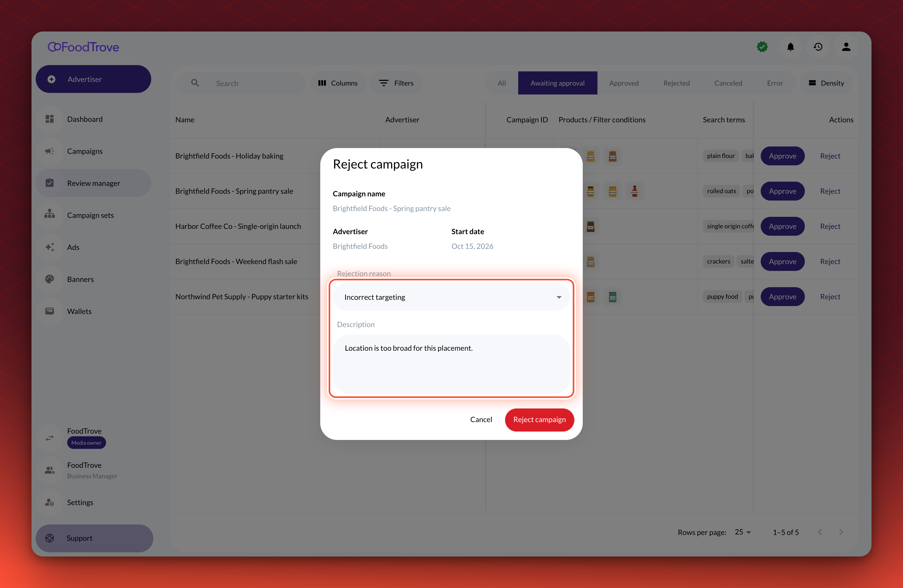The height and width of the screenshot is (588, 903).
Task: Click the Search input field
Action: (x=241, y=83)
